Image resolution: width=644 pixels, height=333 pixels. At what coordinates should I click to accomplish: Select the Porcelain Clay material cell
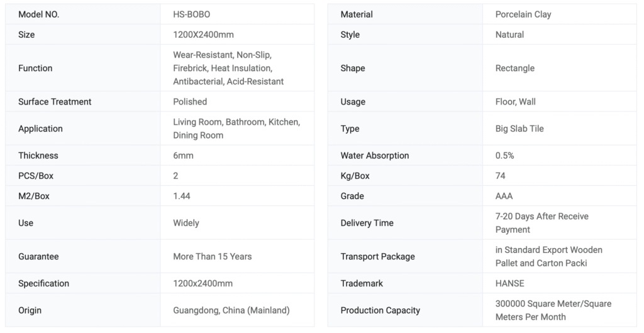click(x=523, y=14)
